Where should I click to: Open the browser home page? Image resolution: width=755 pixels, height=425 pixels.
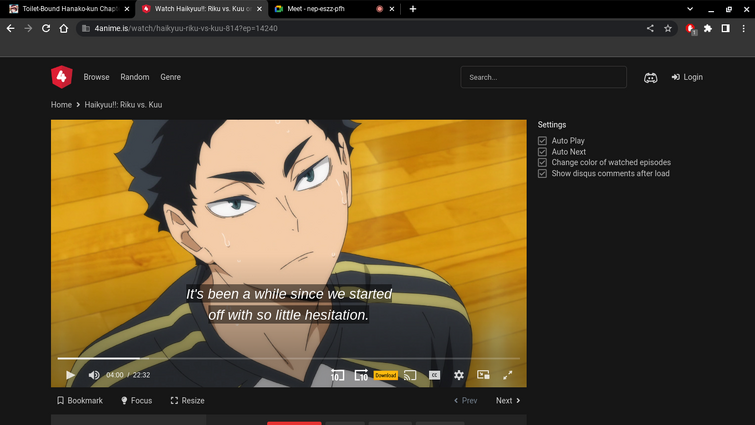pyautogui.click(x=64, y=28)
